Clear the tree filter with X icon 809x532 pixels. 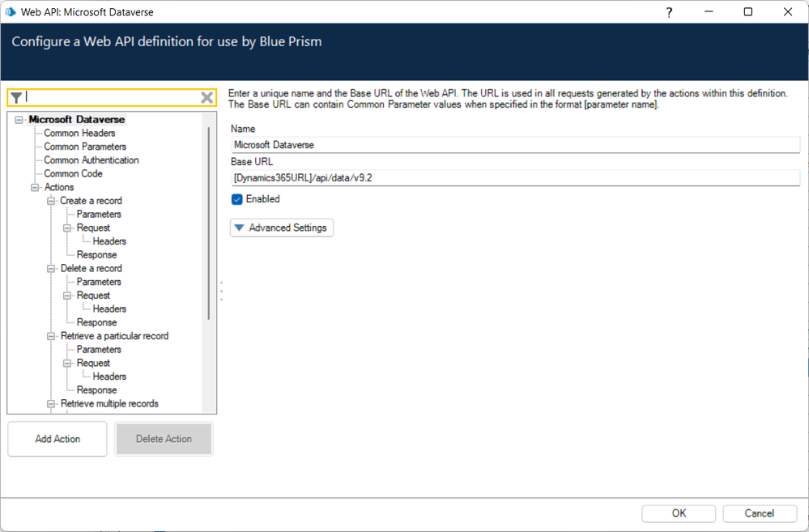[207, 98]
